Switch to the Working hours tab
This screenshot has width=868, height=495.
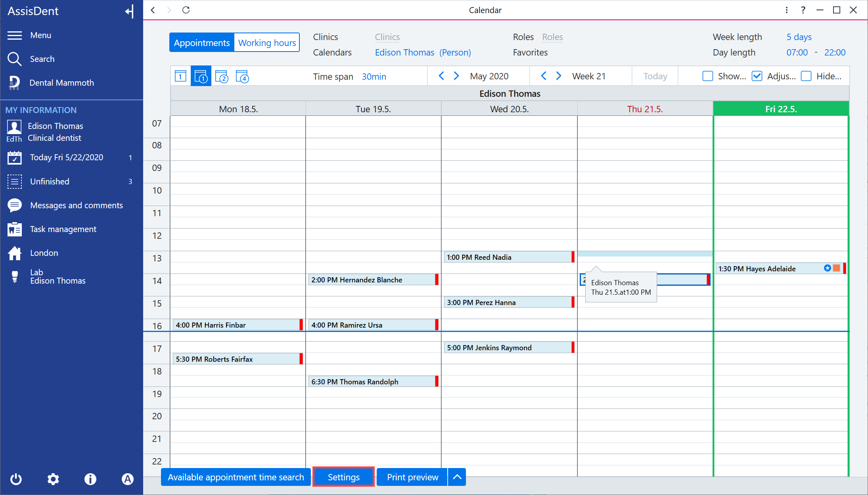(267, 43)
